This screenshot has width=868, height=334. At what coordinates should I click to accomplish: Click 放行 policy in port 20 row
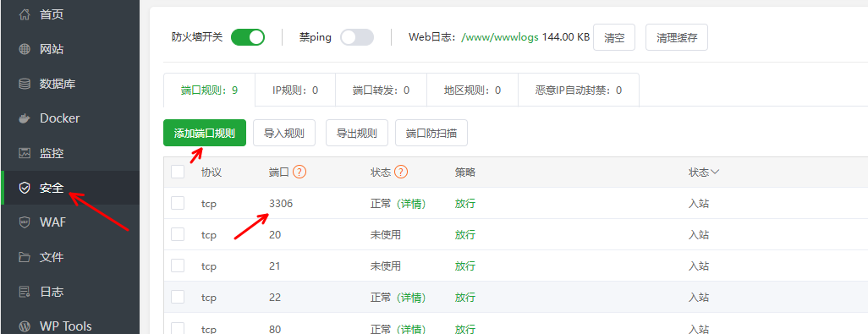pos(465,234)
